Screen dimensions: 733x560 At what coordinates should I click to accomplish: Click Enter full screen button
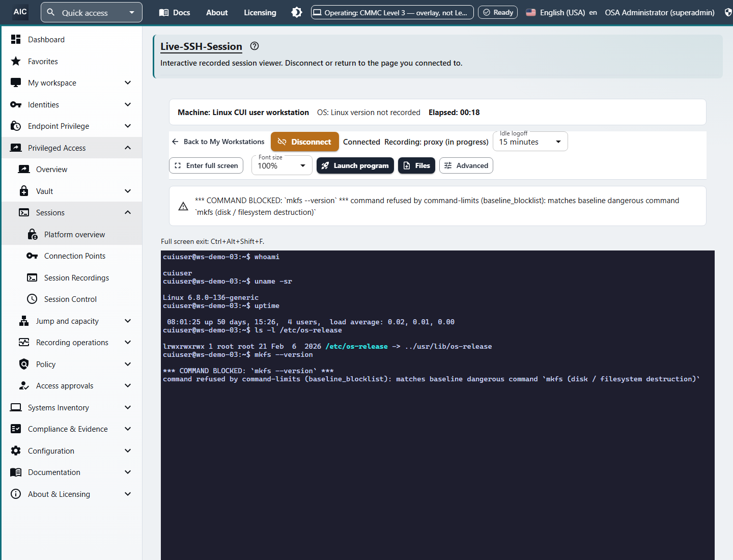tap(206, 165)
